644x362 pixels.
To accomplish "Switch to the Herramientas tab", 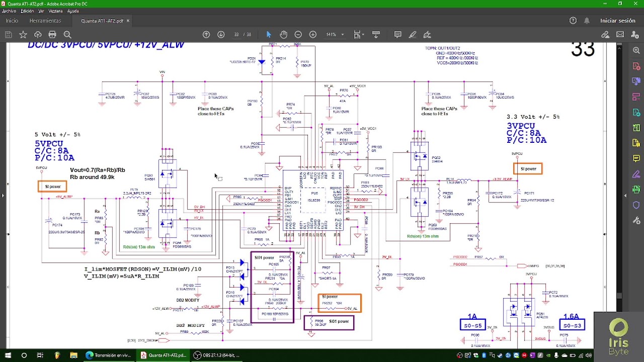I will coord(45,21).
